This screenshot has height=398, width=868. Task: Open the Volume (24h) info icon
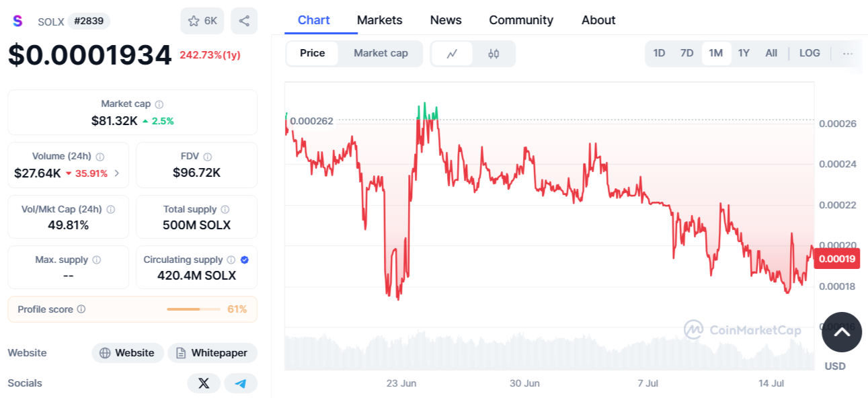point(100,157)
